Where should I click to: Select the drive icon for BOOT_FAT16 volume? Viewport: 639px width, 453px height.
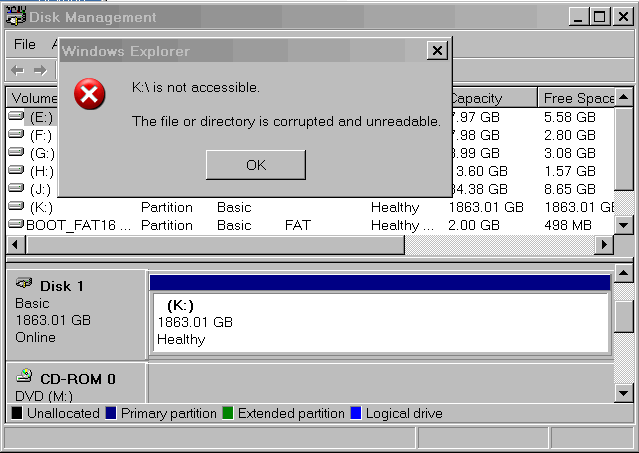tap(16, 224)
